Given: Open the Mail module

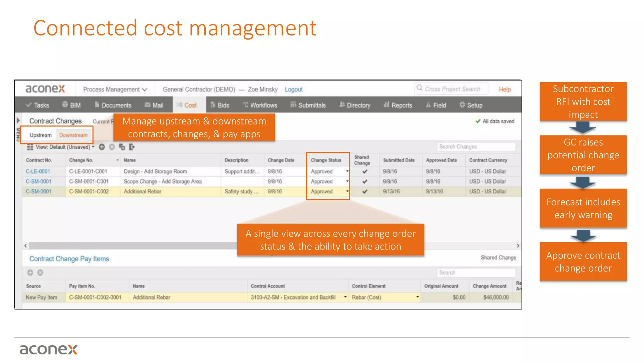Looking at the screenshot, I should (x=154, y=105).
